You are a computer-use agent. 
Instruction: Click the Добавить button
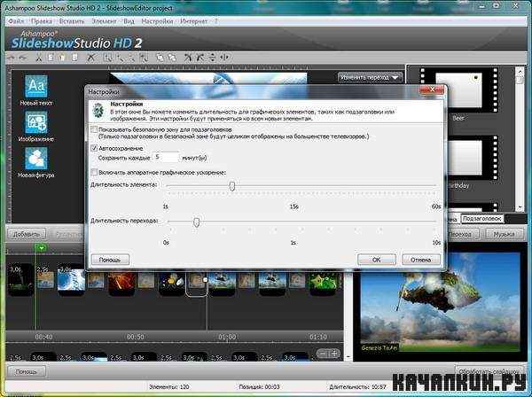(27, 234)
